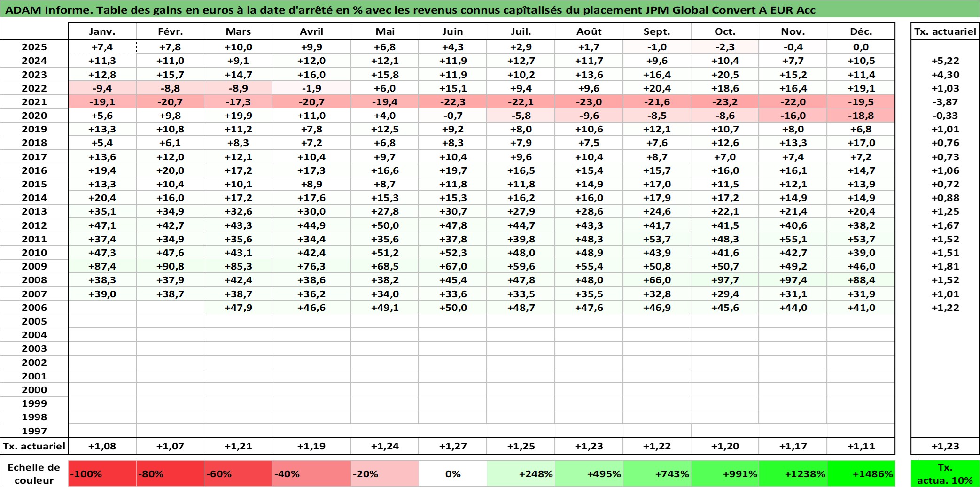The height and width of the screenshot is (487, 980).
Task: Select the 2013 Janv. cell +35,1
Action: [x=102, y=211]
